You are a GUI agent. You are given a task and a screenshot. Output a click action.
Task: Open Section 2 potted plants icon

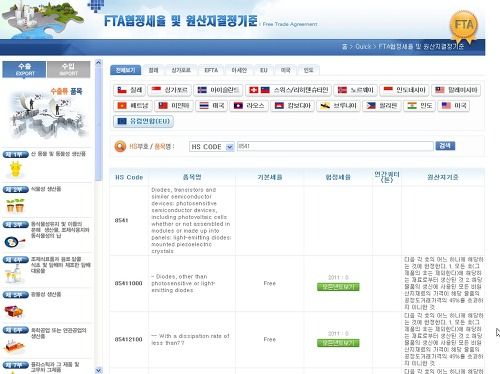coord(15,205)
